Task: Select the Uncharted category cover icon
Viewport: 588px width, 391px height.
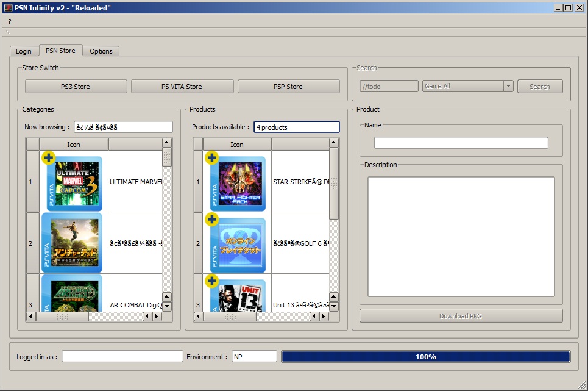Action: 72,243
